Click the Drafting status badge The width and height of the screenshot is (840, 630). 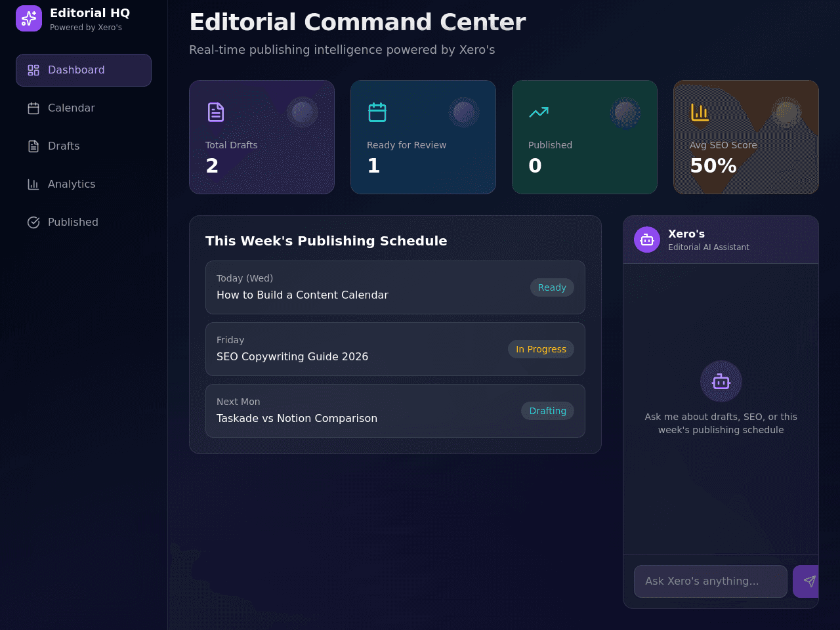pyautogui.click(x=547, y=411)
